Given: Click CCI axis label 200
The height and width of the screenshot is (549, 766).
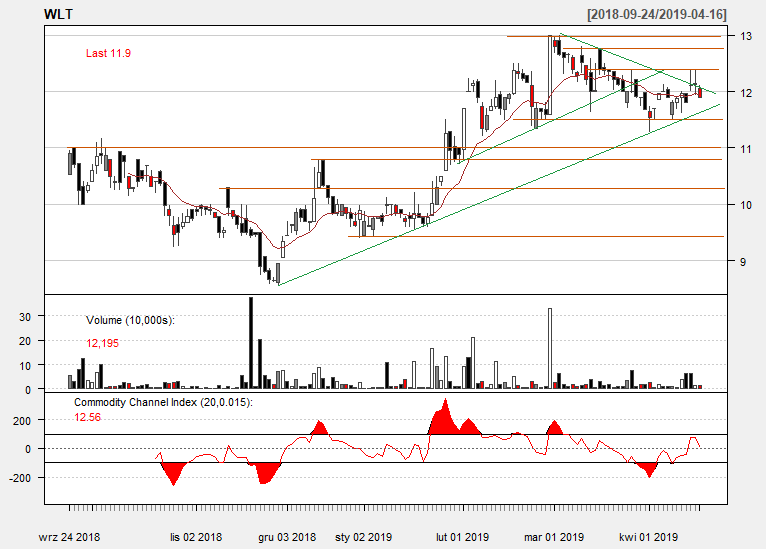Looking at the screenshot, I should pos(22,421).
